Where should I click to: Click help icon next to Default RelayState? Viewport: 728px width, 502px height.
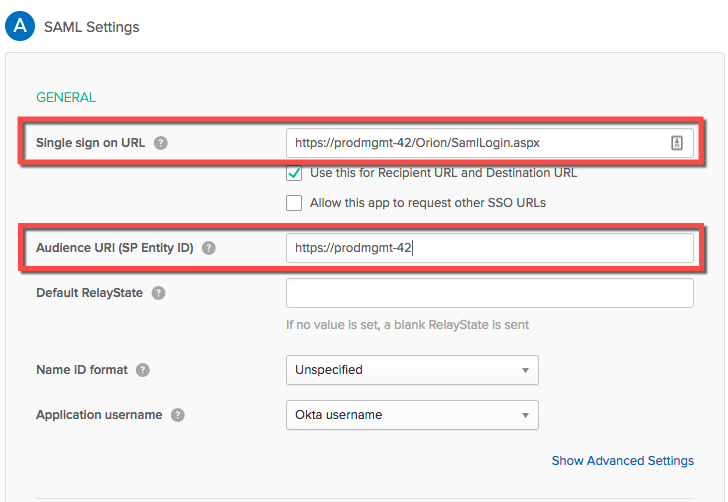point(159,293)
